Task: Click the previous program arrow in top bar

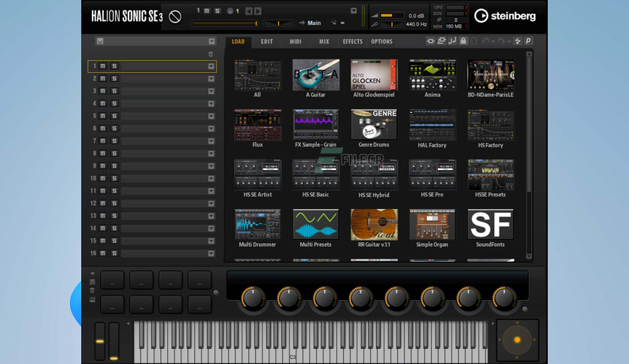Action: tap(249, 11)
